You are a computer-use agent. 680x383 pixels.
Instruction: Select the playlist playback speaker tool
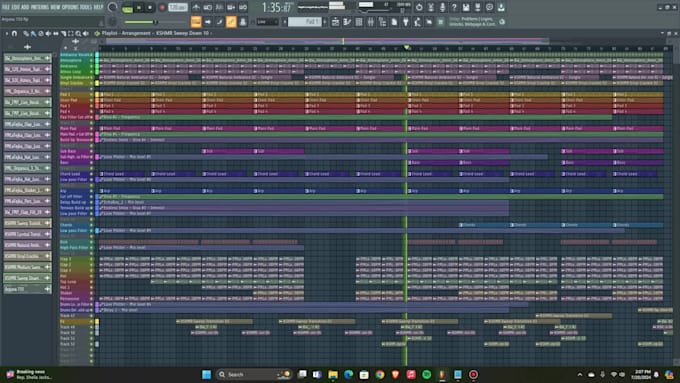(86, 33)
